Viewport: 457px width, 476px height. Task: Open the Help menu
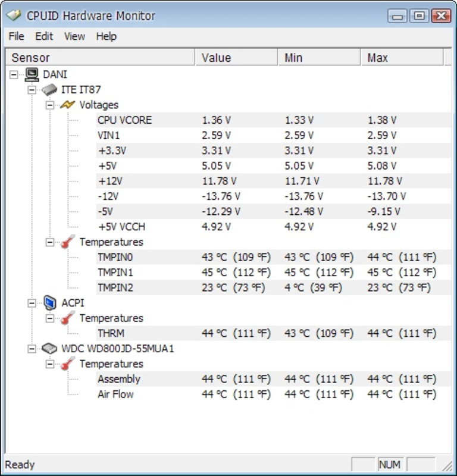(x=107, y=36)
